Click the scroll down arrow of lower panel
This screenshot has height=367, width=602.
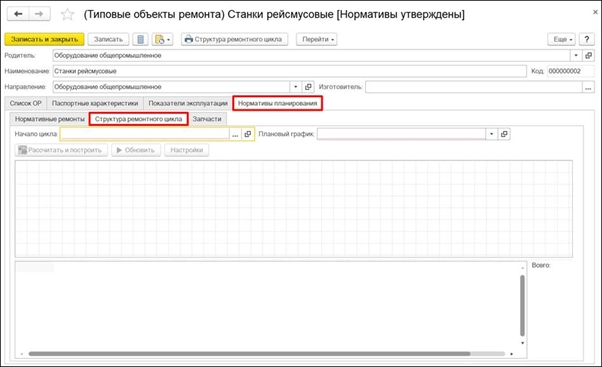point(522,343)
